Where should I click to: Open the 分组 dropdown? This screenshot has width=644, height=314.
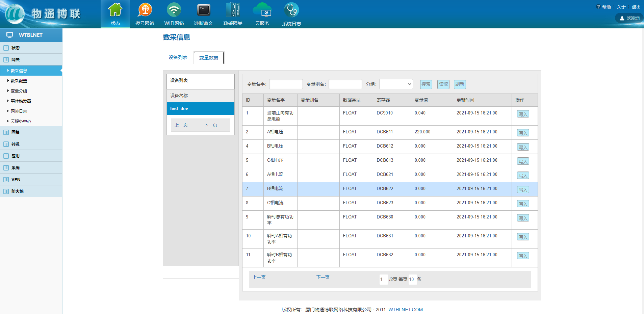[396, 84]
